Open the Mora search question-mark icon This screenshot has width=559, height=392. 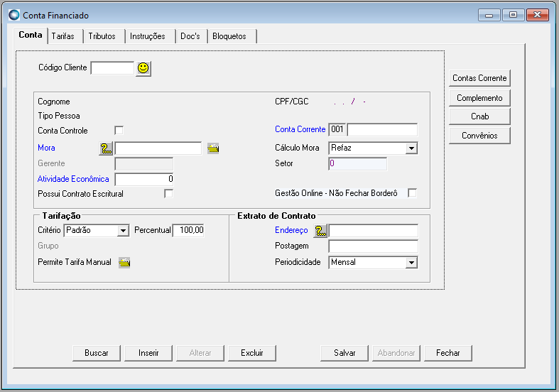[x=106, y=148]
